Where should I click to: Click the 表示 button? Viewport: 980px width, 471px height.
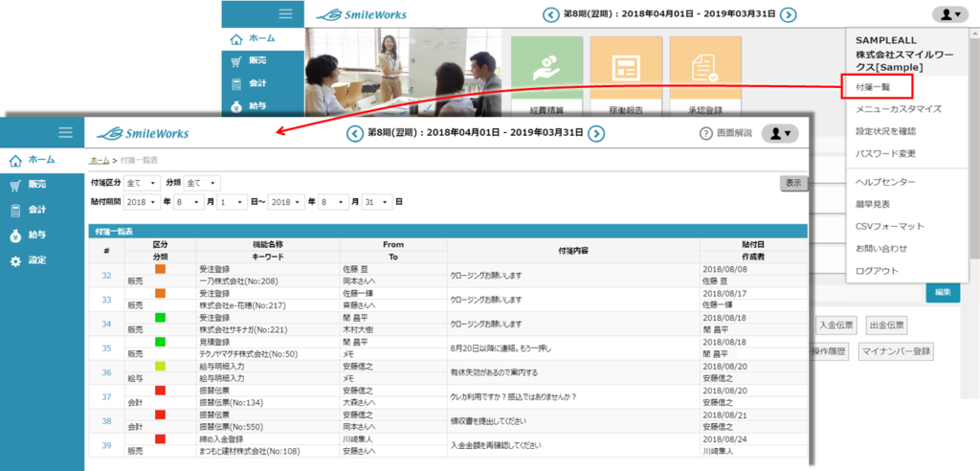coord(793,183)
